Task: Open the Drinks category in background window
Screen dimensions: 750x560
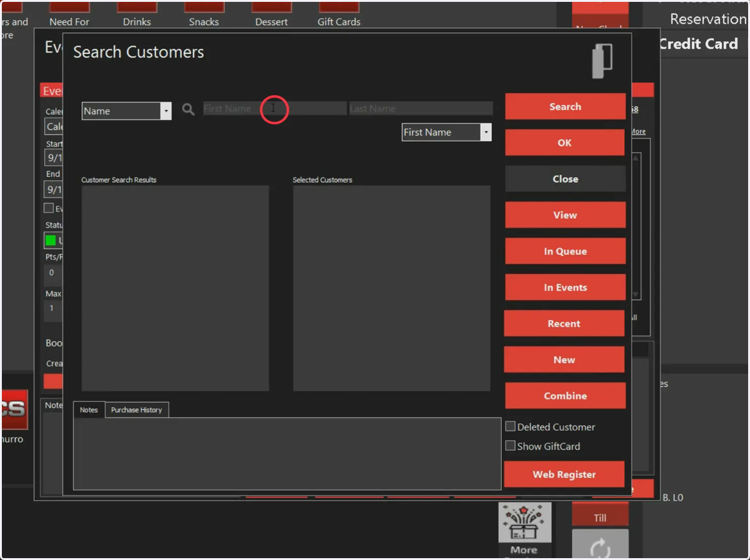Action: click(137, 14)
